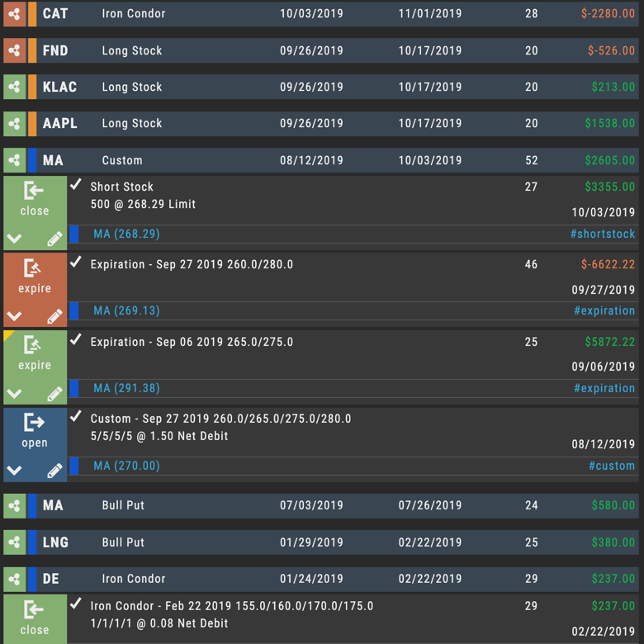644x644 pixels.
Task: Open the MA Custom trade row
Action: point(321,160)
